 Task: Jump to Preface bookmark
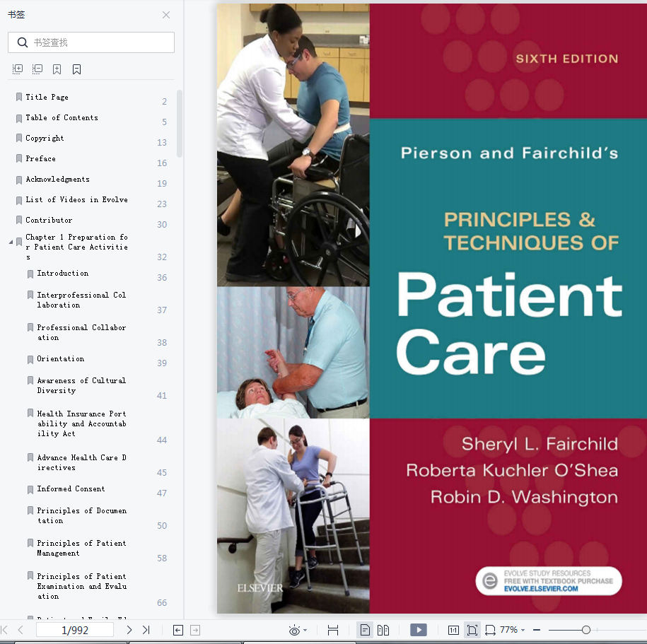[40, 158]
